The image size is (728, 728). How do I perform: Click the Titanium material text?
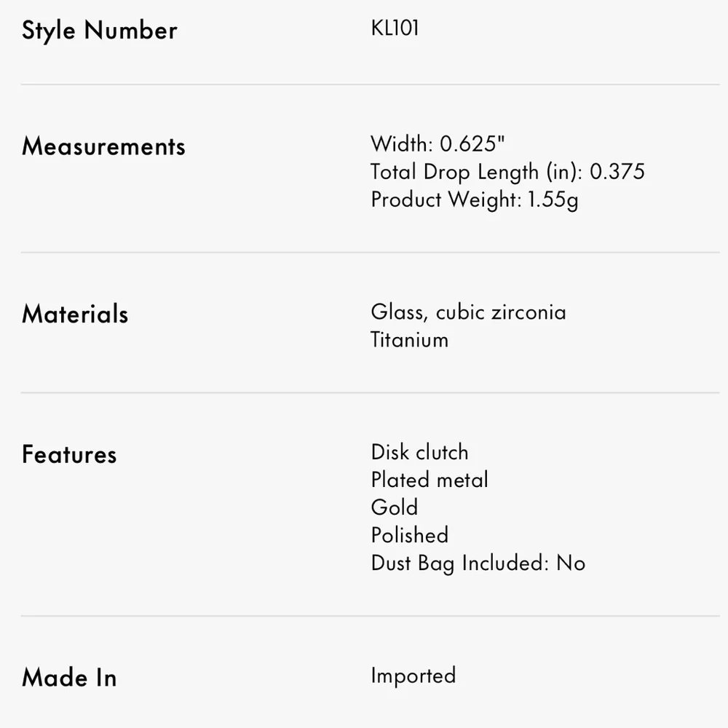point(409,340)
